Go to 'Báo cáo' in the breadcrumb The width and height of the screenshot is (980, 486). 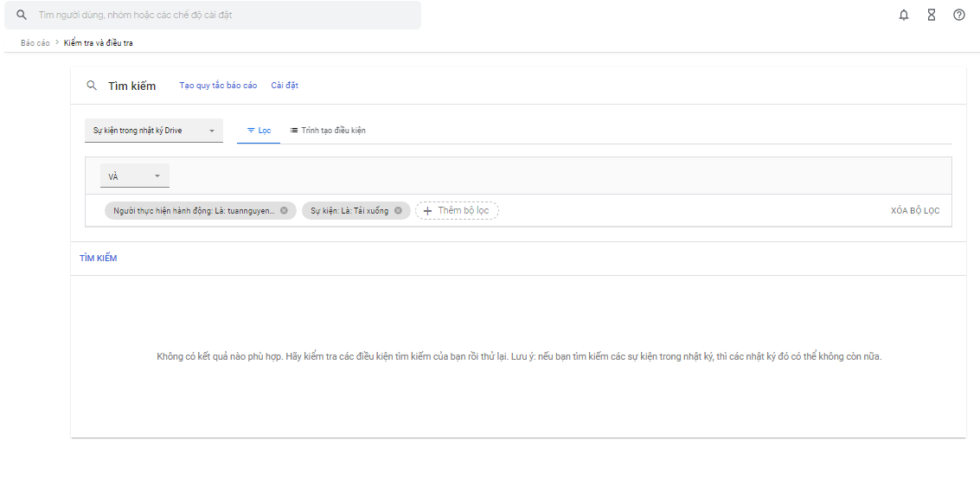[x=35, y=42]
